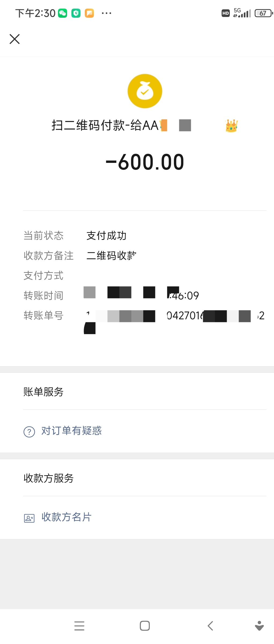
Task: Tap the green shield notification icon
Action: pyautogui.click(x=76, y=13)
